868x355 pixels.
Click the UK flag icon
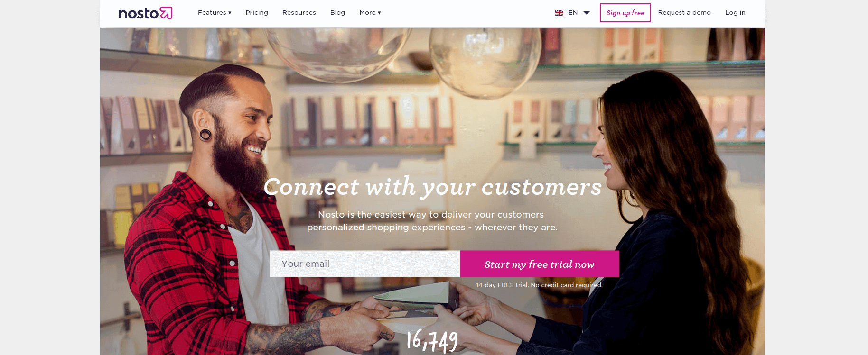click(559, 13)
